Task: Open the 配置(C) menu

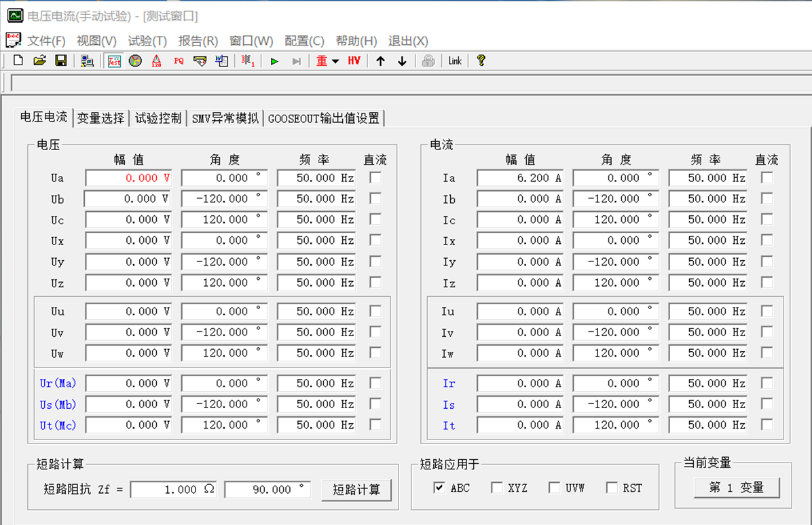Action: click(304, 41)
